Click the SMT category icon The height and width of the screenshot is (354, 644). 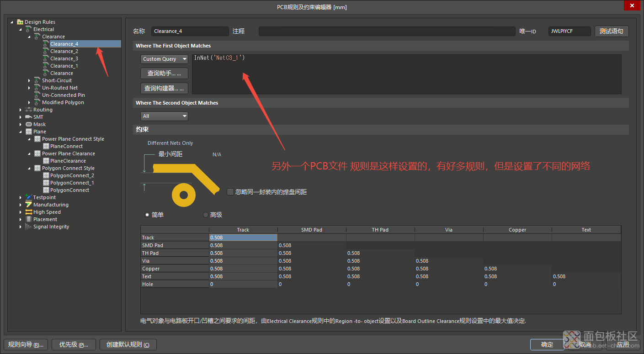pos(29,117)
